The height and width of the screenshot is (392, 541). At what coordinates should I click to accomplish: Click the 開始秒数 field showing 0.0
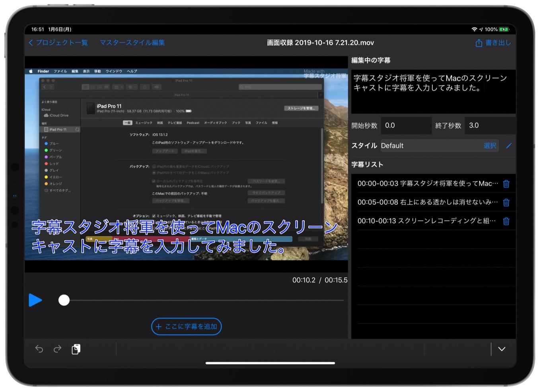click(x=406, y=126)
